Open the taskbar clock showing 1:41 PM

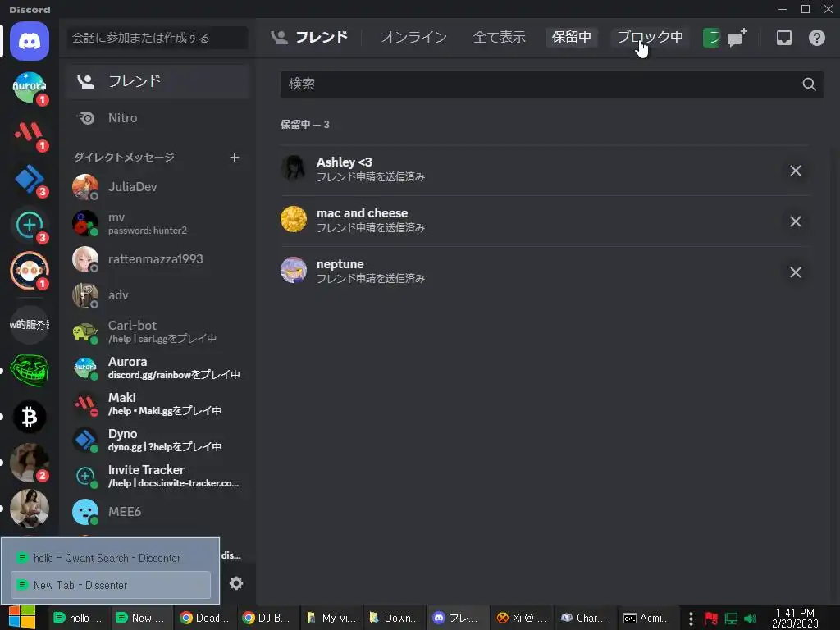tap(795, 619)
